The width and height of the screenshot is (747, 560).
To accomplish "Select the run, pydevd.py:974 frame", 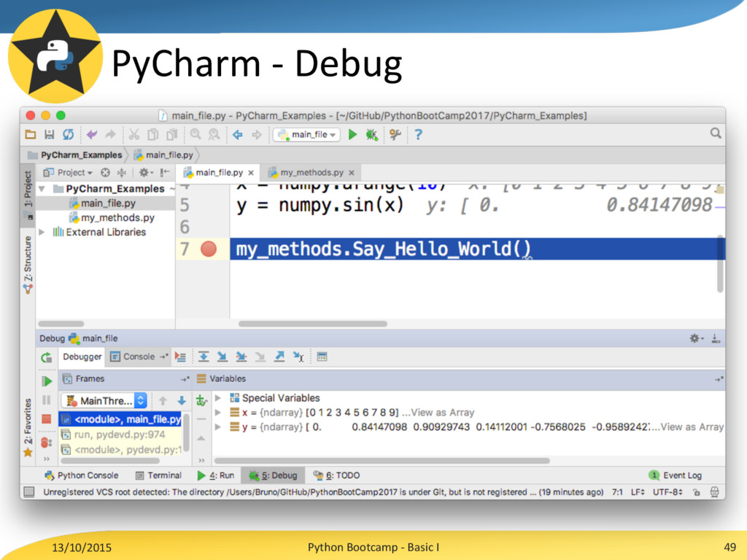I will [120, 435].
